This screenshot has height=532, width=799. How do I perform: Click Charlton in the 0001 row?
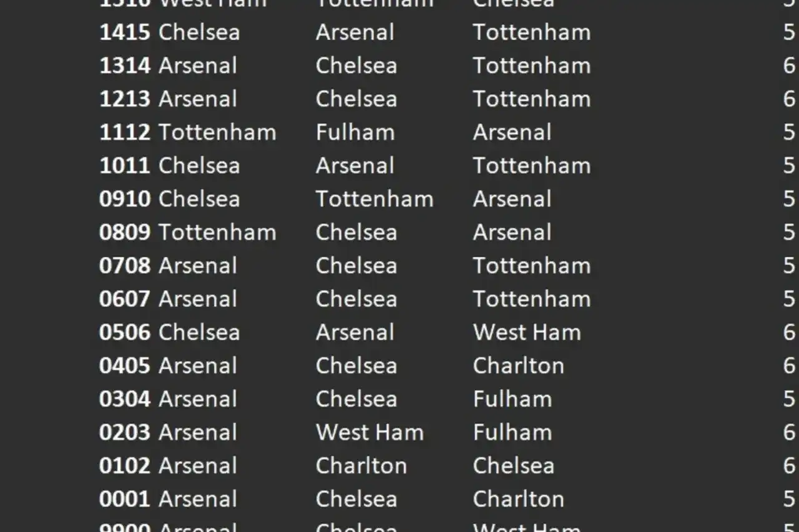518,499
